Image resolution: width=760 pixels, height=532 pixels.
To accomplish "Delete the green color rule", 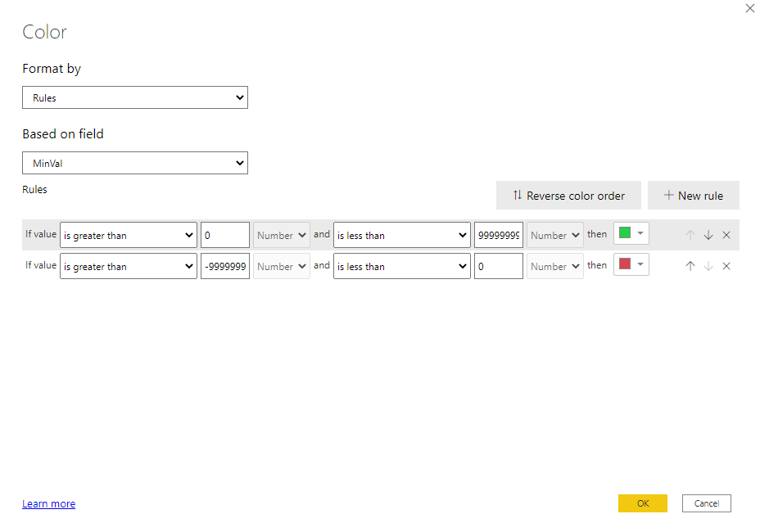I will click(x=726, y=235).
